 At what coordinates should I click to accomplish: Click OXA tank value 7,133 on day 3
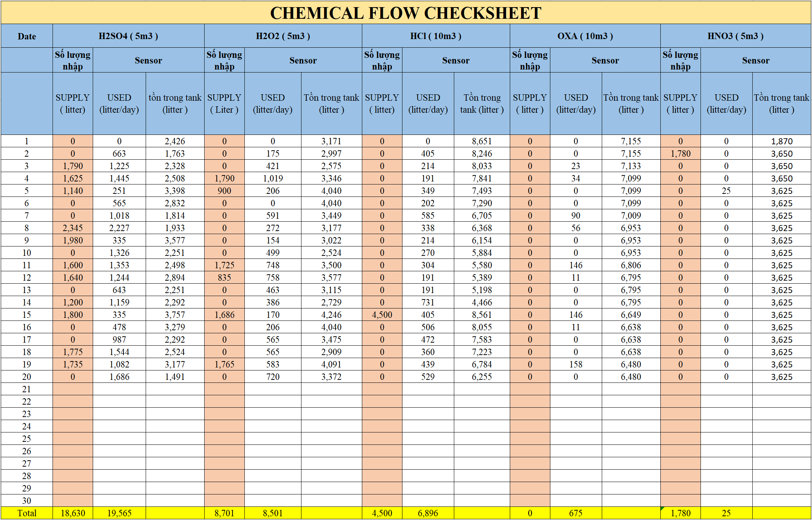631,166
